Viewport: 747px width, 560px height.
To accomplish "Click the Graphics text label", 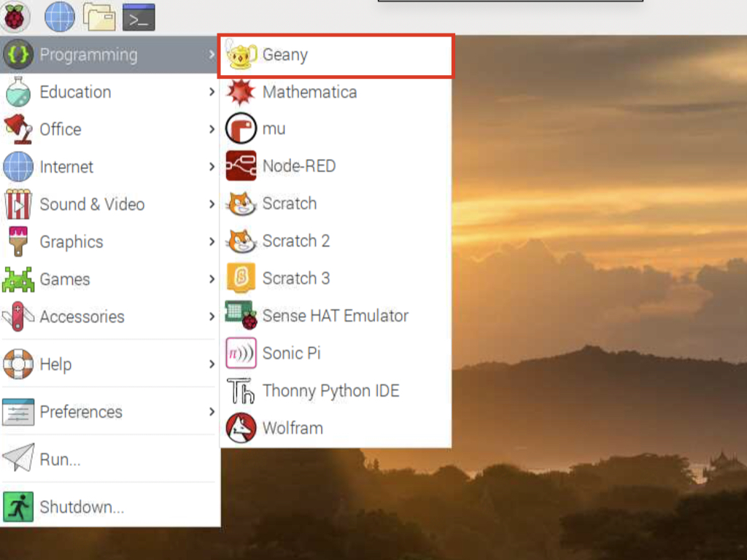I will coord(71,242).
